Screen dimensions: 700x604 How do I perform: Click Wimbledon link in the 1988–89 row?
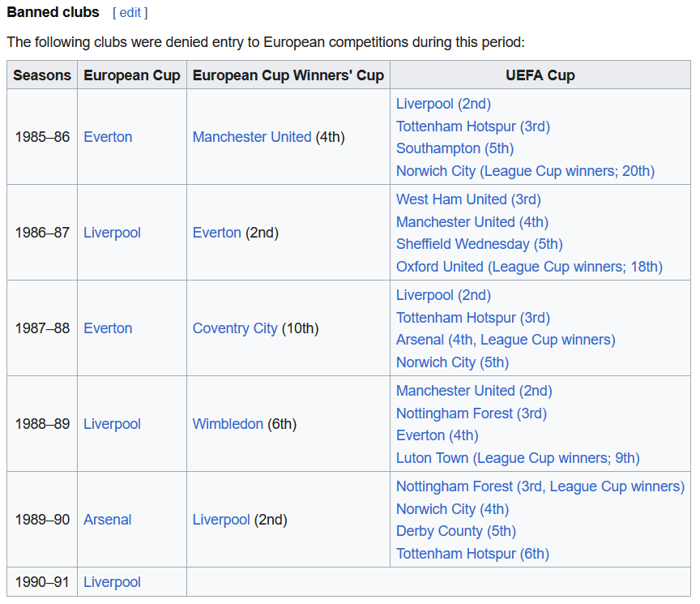click(x=228, y=424)
